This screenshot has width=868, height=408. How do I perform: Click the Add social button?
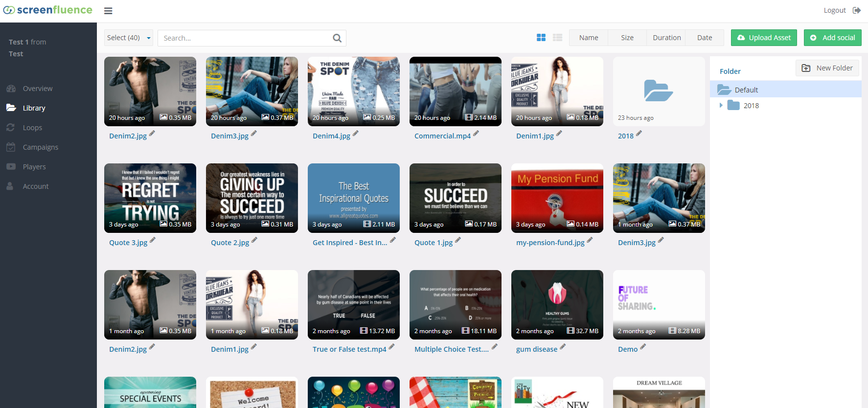(x=833, y=38)
